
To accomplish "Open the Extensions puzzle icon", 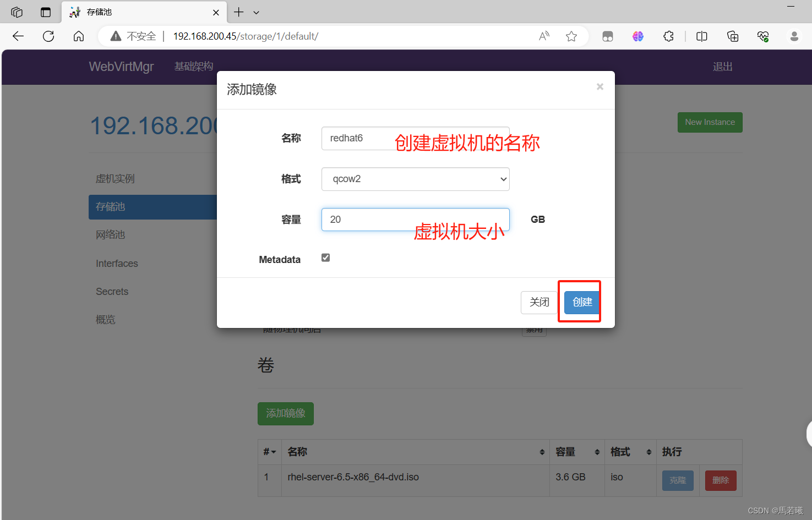I will pos(668,36).
